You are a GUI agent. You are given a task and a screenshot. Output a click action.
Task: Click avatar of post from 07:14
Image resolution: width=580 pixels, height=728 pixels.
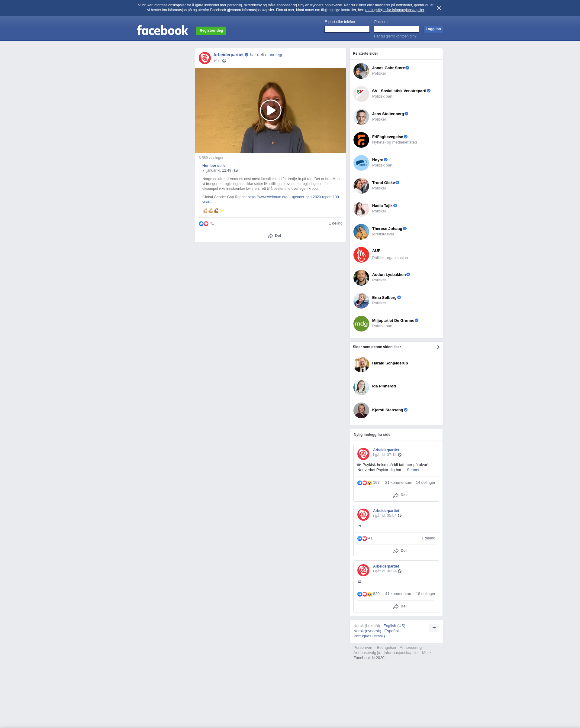pyautogui.click(x=363, y=454)
